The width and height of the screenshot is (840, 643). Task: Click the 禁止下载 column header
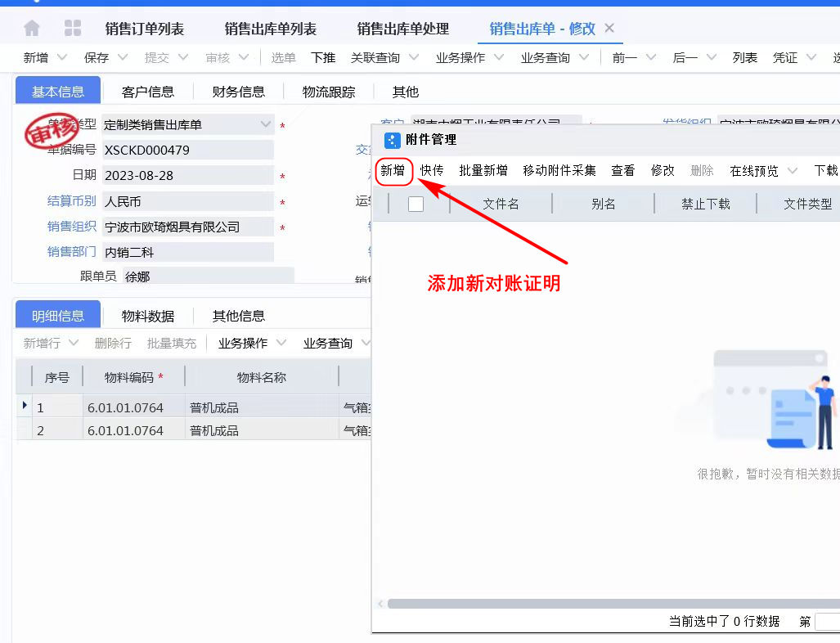pyautogui.click(x=705, y=203)
